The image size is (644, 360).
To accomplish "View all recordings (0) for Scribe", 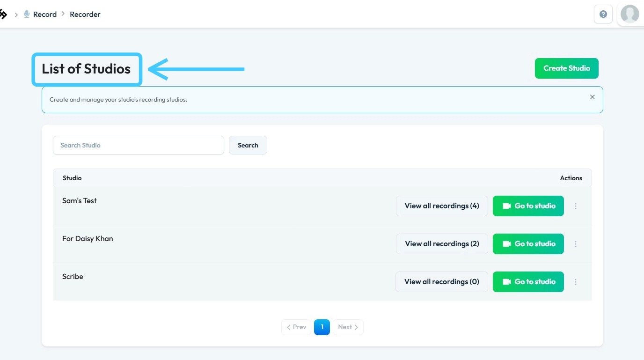I will [442, 282].
